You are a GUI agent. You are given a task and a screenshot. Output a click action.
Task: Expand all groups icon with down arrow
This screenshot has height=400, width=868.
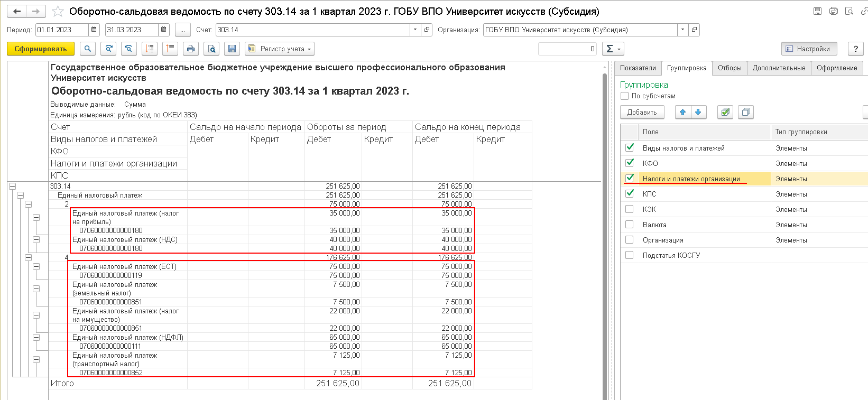150,49
